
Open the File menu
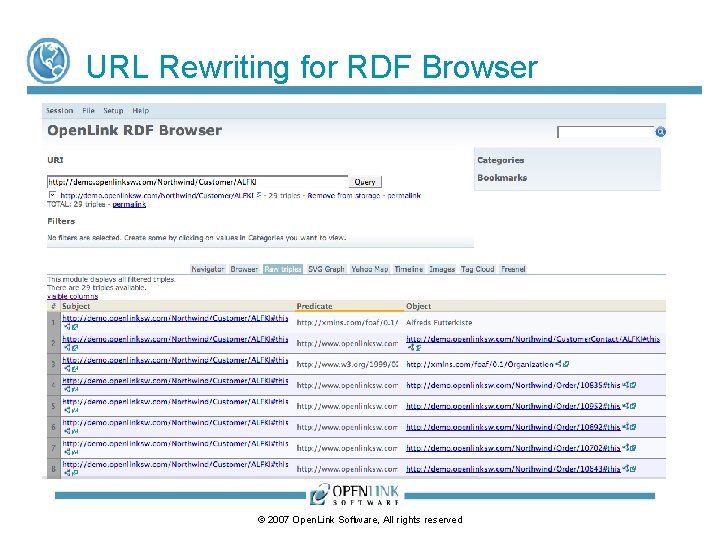coord(89,111)
